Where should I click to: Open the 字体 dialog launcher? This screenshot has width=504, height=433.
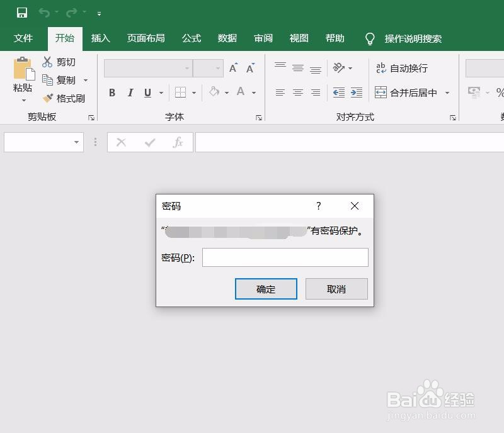(259, 118)
